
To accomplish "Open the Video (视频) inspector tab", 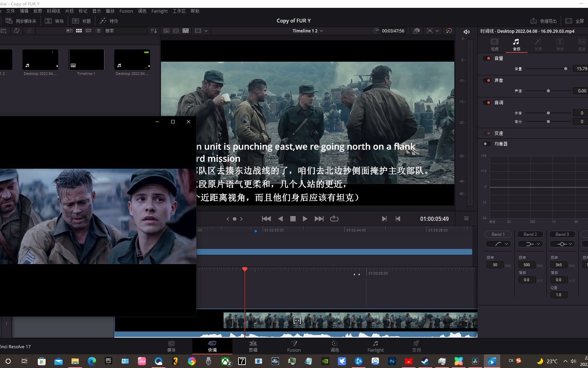I will (x=494, y=44).
